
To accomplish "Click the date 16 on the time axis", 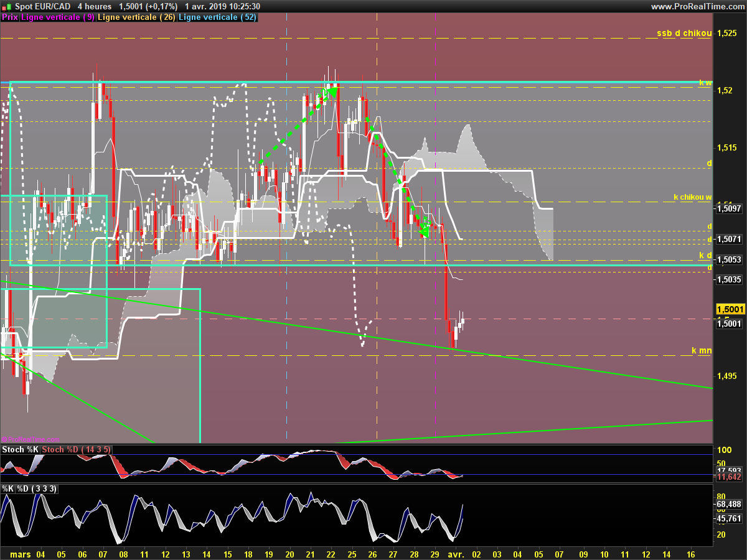I will coord(692,554).
